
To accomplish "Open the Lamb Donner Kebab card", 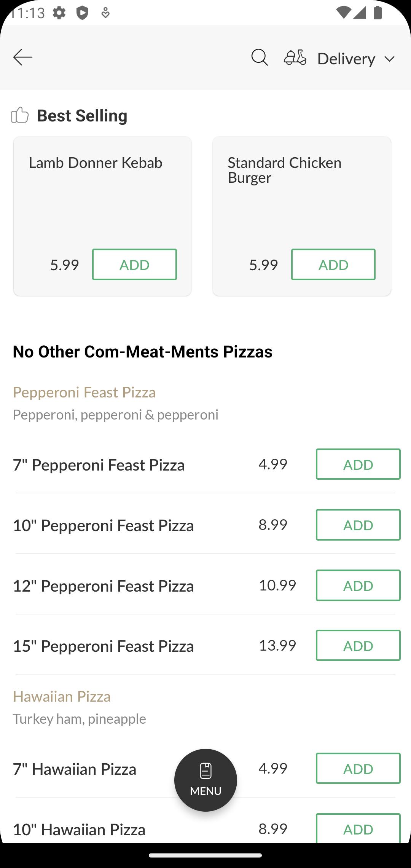I will click(102, 216).
